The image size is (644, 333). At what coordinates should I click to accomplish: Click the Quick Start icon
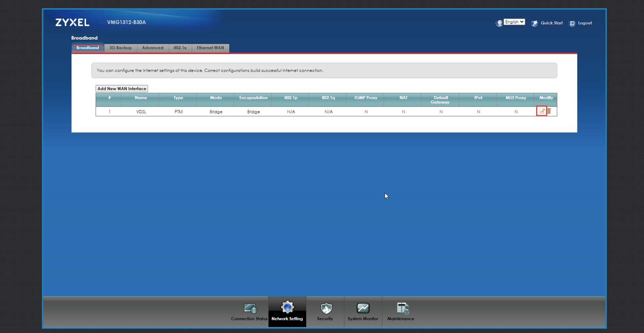[x=535, y=23]
